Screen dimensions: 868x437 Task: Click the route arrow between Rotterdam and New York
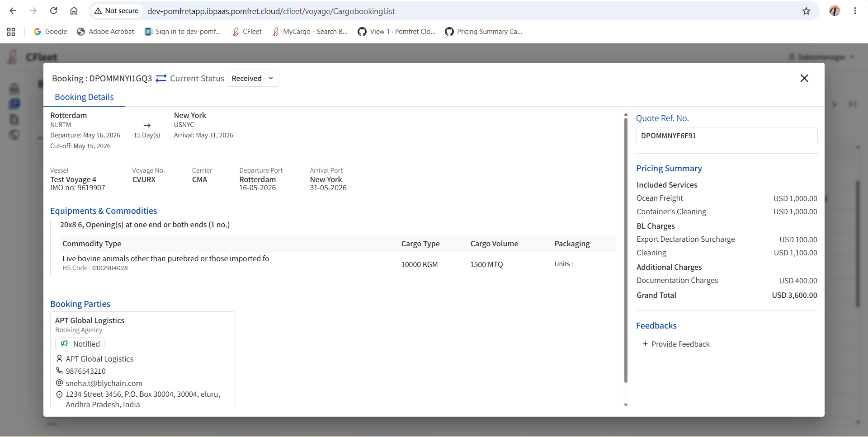click(147, 125)
